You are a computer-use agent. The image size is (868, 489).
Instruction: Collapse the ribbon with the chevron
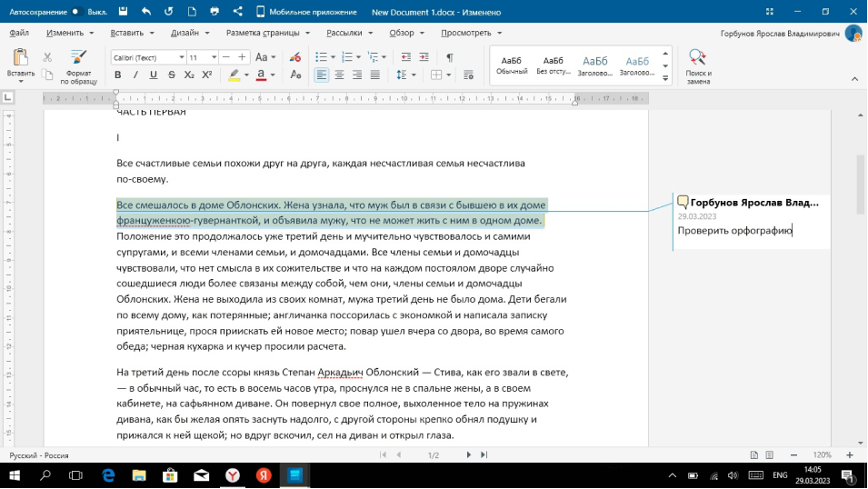[x=854, y=79]
